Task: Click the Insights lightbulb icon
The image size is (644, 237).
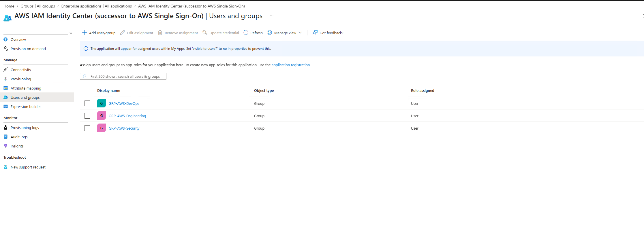Action: coord(5,146)
